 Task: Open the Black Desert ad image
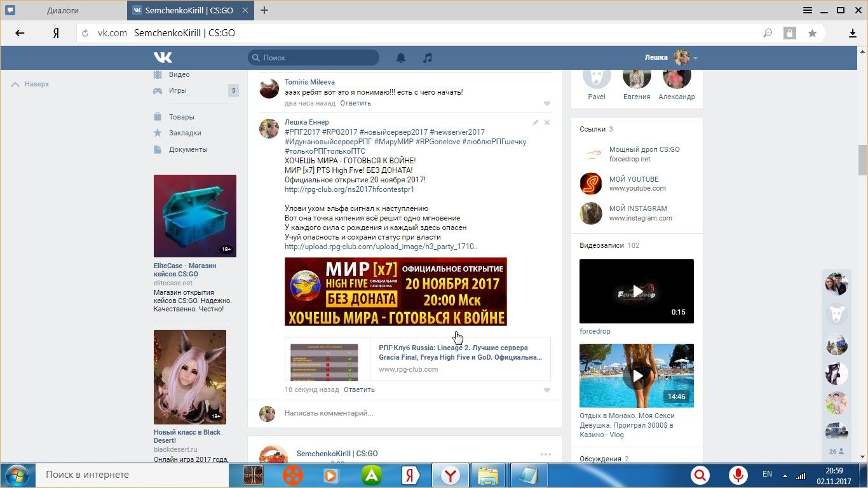(190, 377)
